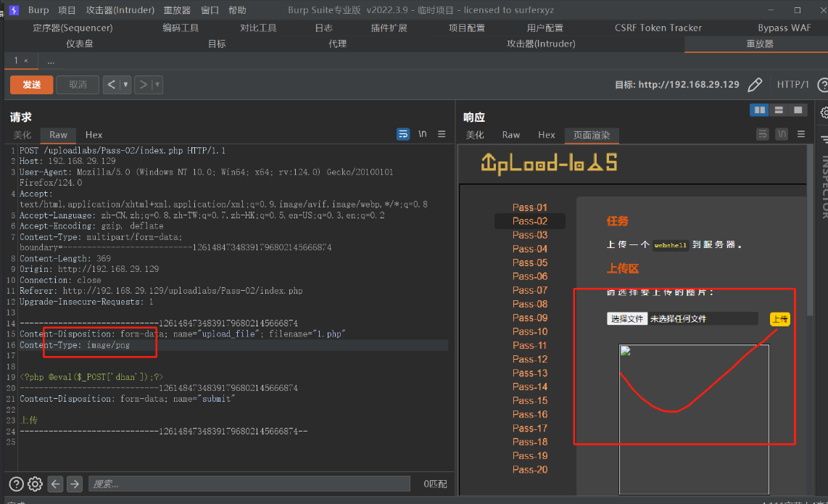
Task: Switch to 用户配置 tab
Action: [x=545, y=28]
